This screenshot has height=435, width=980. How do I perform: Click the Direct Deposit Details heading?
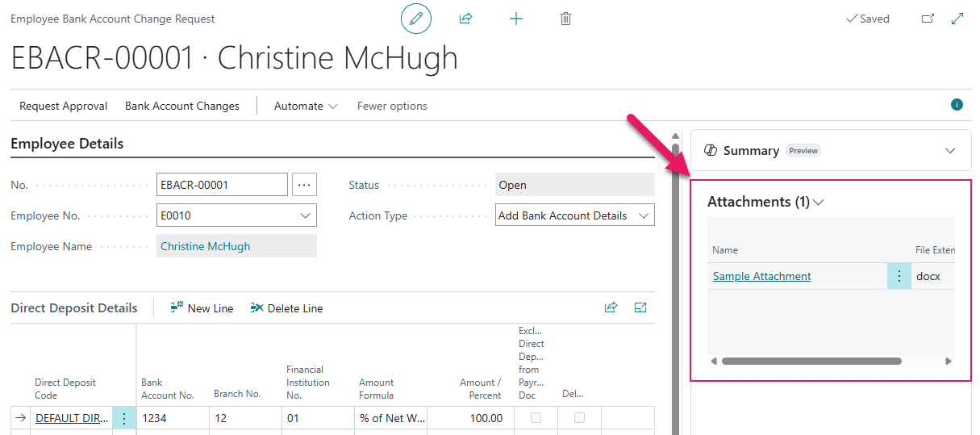[x=74, y=307]
